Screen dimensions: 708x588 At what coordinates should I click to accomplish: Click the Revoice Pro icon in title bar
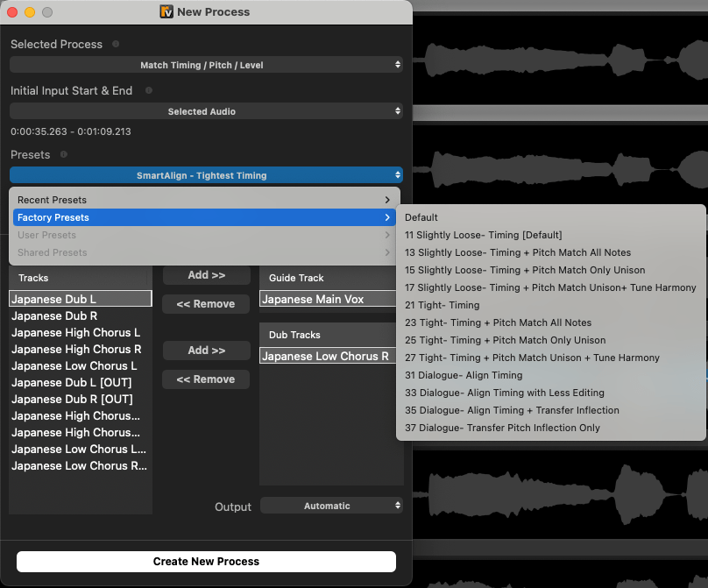pos(166,12)
